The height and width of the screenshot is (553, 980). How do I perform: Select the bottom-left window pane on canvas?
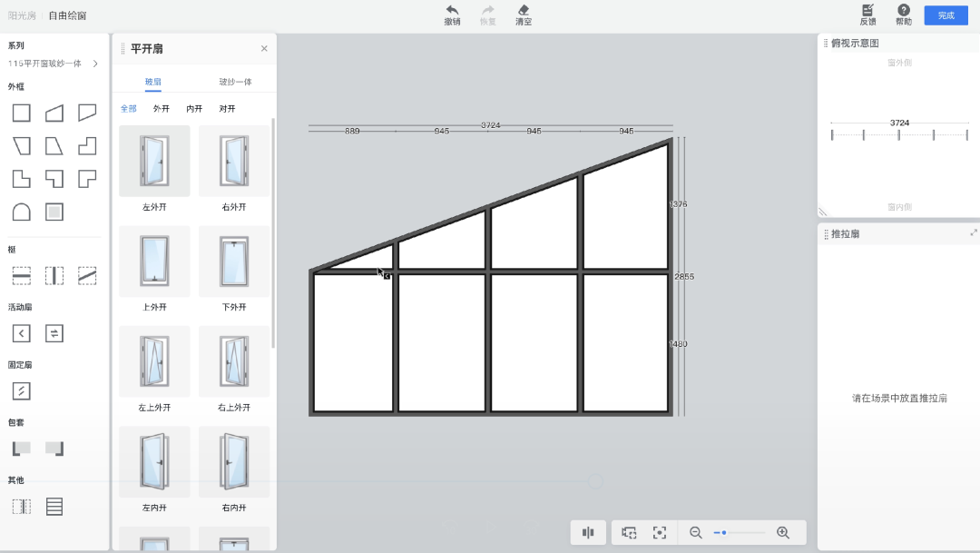tap(353, 343)
